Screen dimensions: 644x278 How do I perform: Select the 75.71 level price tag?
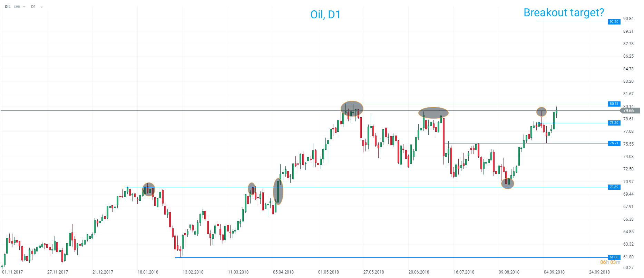click(x=614, y=143)
